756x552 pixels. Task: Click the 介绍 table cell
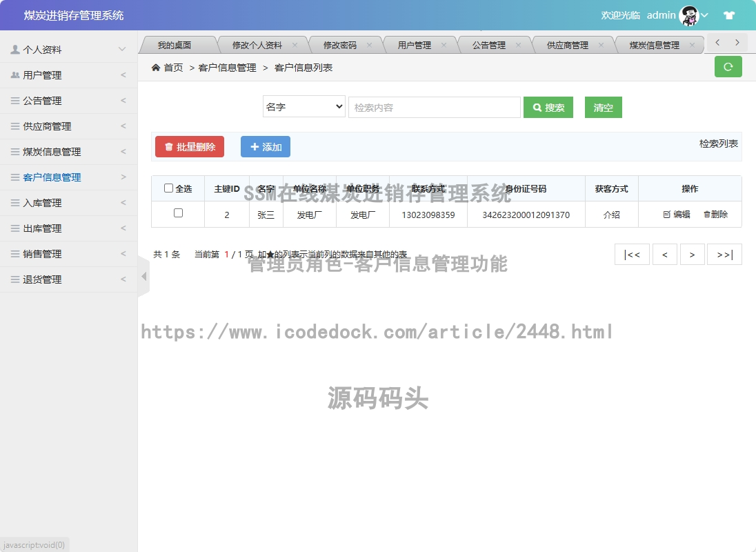pos(611,215)
